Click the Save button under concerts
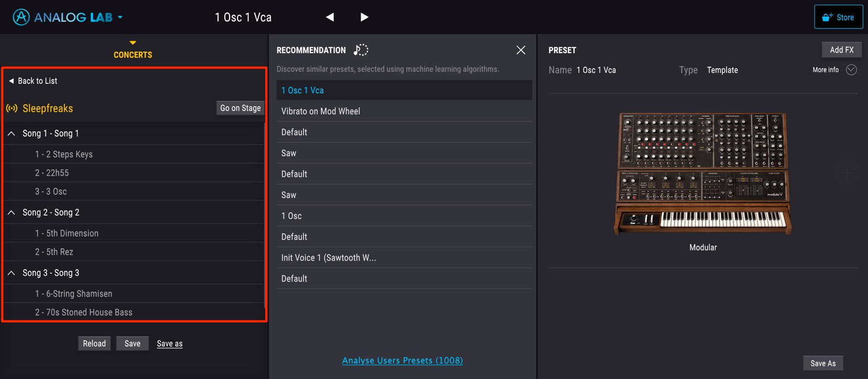868x379 pixels. (x=133, y=343)
